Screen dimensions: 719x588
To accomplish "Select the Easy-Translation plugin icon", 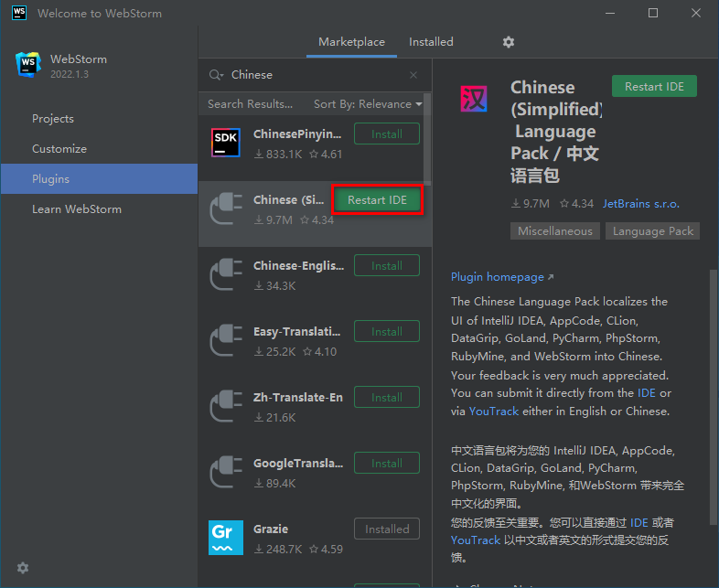I will pyautogui.click(x=226, y=340).
